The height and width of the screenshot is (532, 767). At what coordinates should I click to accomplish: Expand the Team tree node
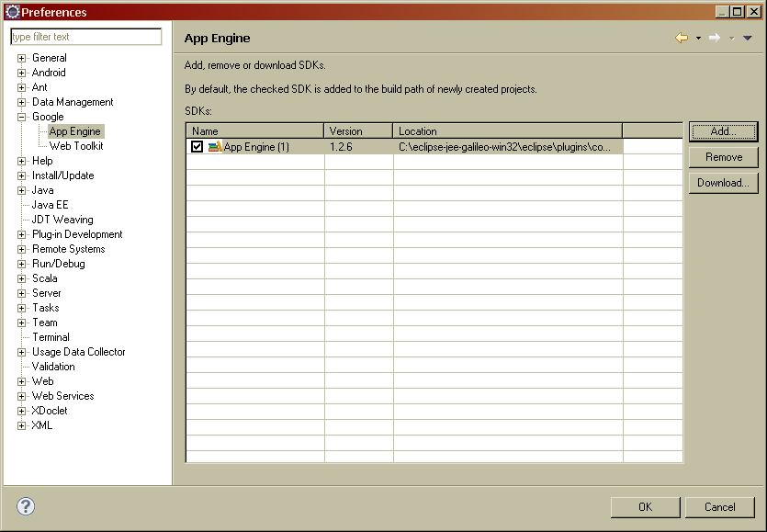pyautogui.click(x=21, y=323)
